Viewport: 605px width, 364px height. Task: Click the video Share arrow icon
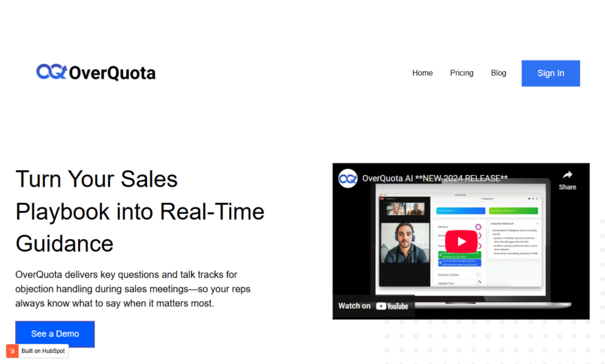tap(567, 175)
